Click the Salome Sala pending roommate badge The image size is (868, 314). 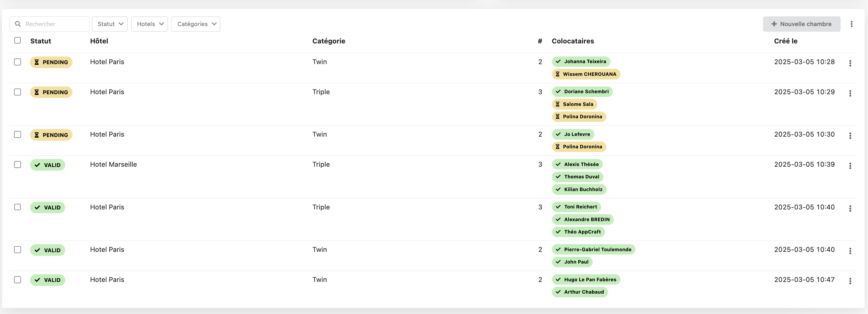[x=574, y=104]
